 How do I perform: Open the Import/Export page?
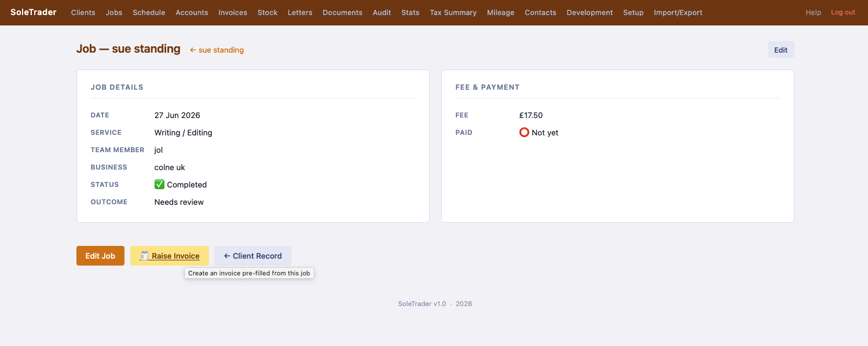pos(678,13)
